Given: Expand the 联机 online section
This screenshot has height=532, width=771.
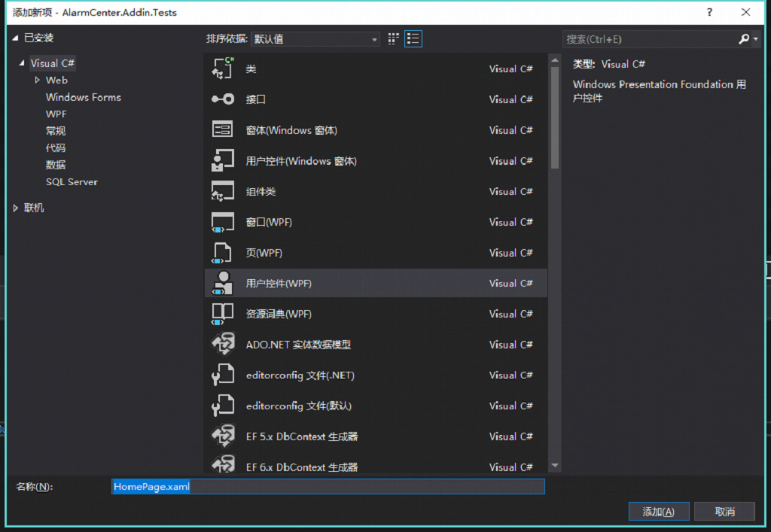Looking at the screenshot, I should coord(16,208).
